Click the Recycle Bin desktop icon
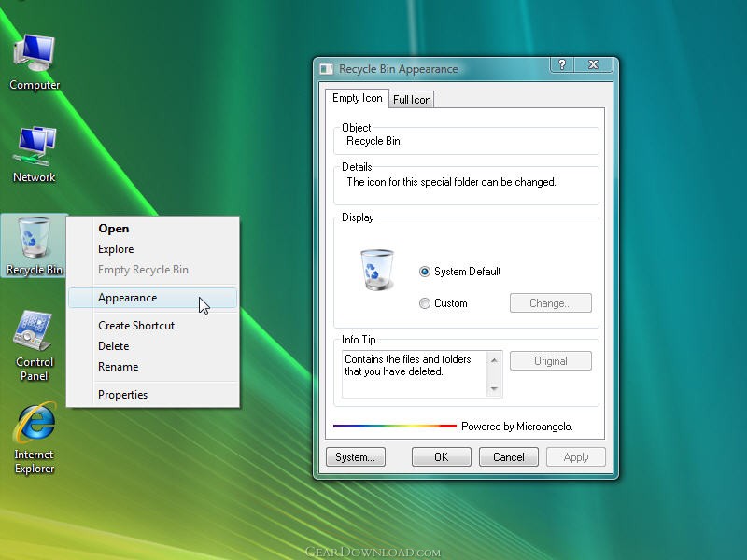 35,245
